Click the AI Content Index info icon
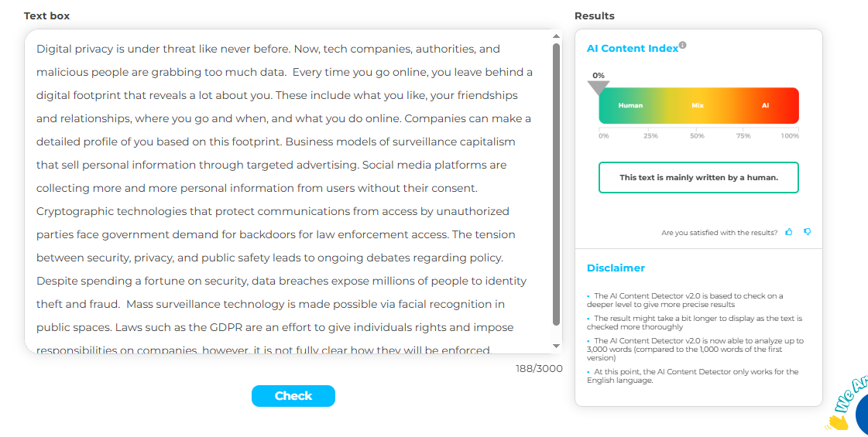 click(x=682, y=46)
